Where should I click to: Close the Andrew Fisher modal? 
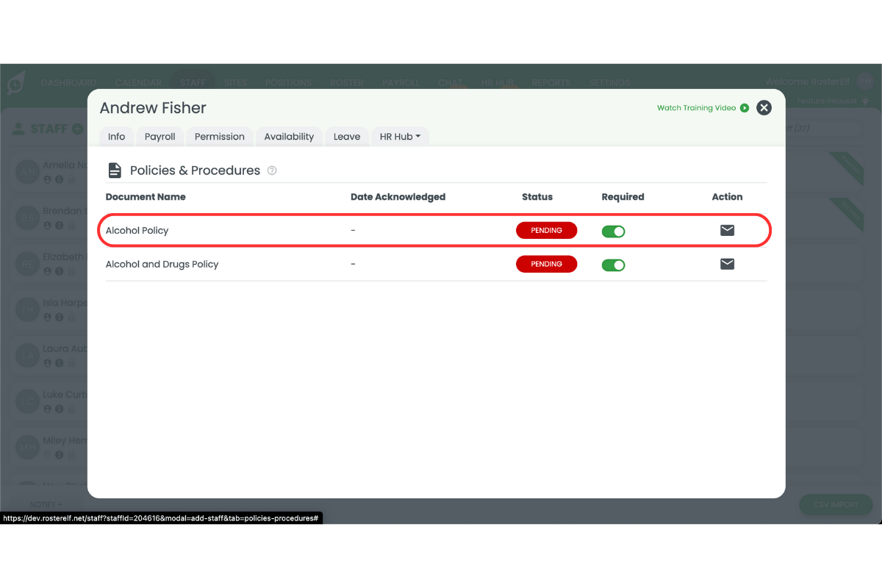(764, 108)
